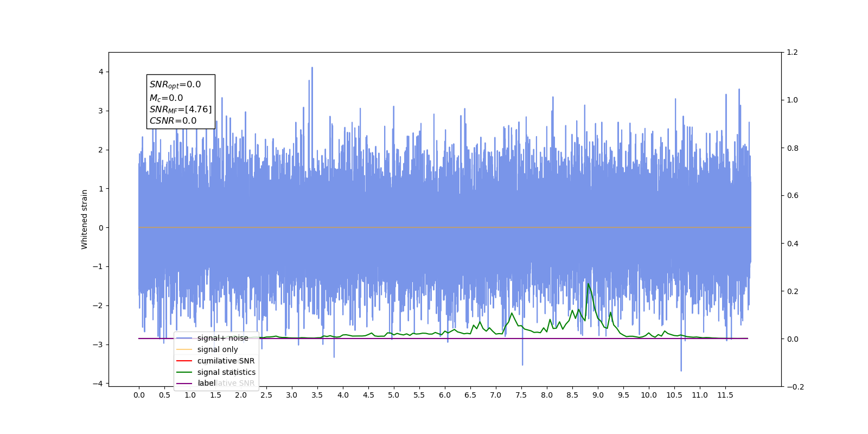Click the green line sample in legend
Viewport: 868px width, 434px height.
click(184, 372)
